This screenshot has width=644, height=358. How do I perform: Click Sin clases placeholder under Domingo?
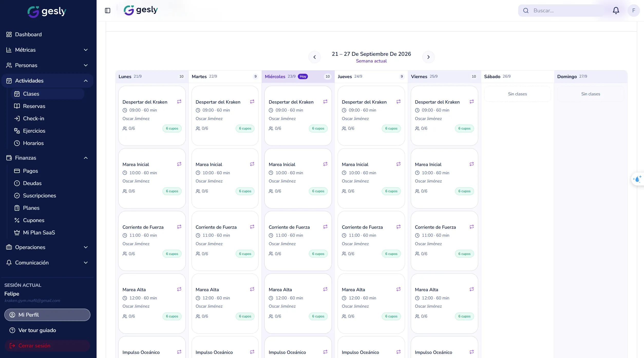point(591,94)
